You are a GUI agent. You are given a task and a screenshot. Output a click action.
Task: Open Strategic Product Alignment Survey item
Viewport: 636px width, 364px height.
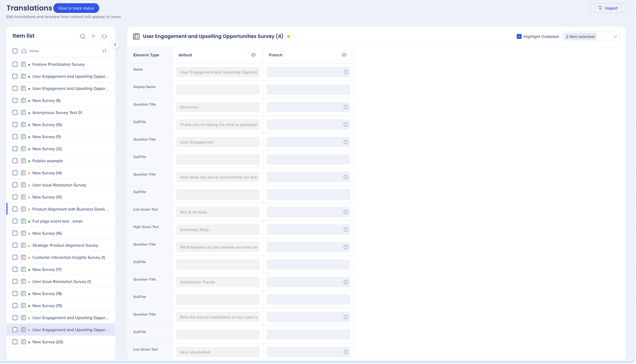65,245
